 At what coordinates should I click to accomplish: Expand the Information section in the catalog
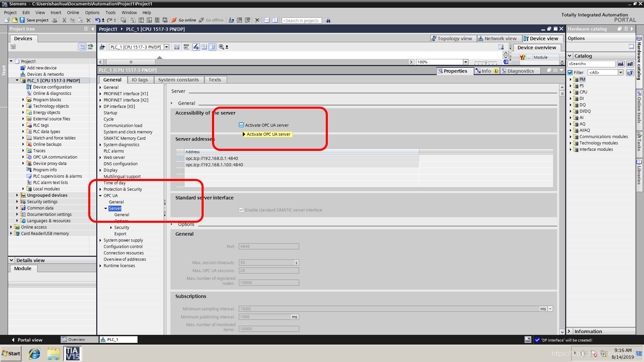coord(570,331)
